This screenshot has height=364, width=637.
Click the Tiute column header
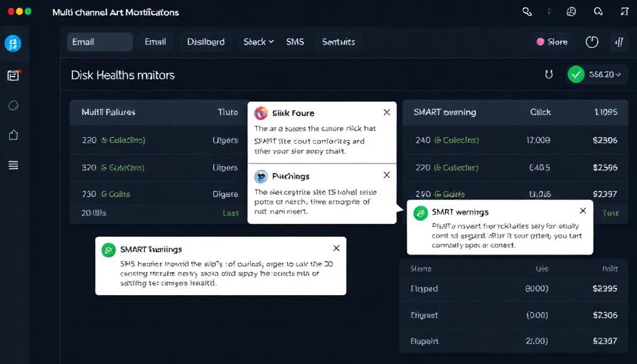click(228, 112)
